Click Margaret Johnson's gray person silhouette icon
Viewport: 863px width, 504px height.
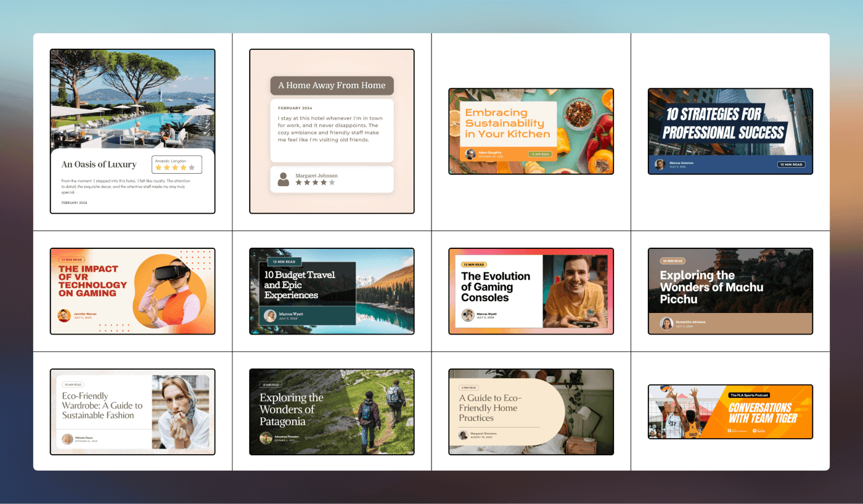[283, 179]
